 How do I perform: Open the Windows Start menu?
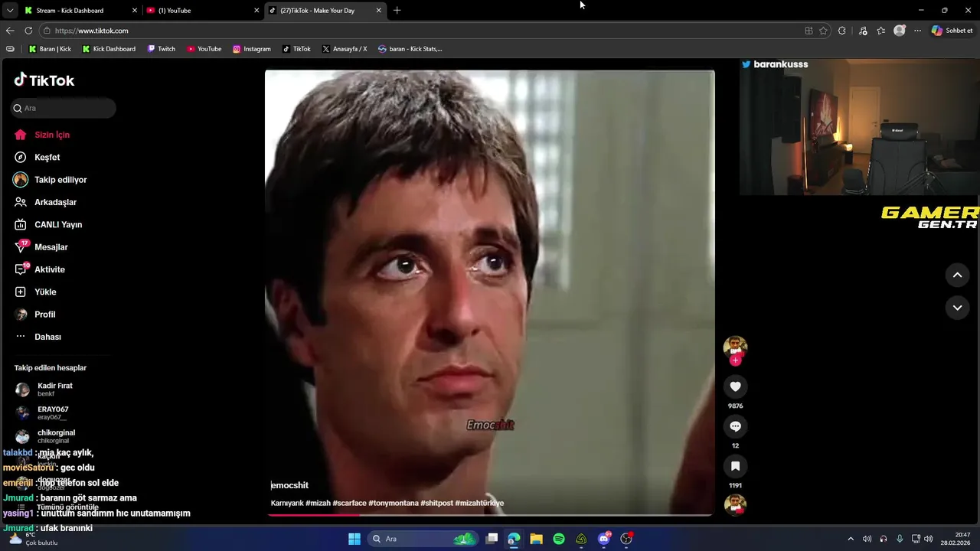coord(354,539)
